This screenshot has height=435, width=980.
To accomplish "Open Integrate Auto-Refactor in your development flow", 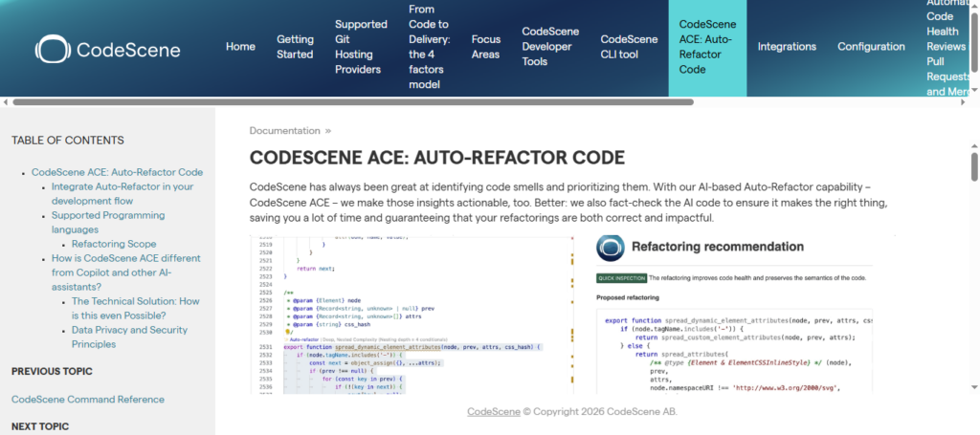I will [x=122, y=193].
